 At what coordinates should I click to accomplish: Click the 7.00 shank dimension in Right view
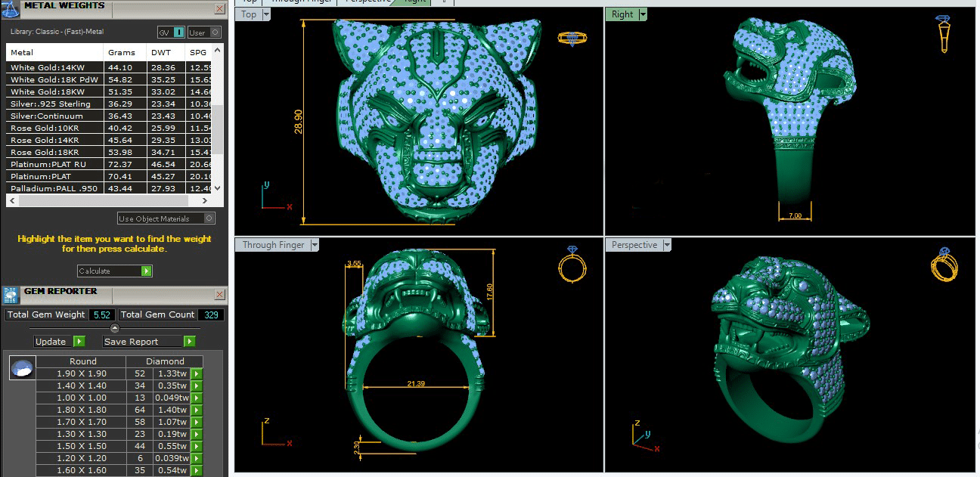click(x=795, y=216)
